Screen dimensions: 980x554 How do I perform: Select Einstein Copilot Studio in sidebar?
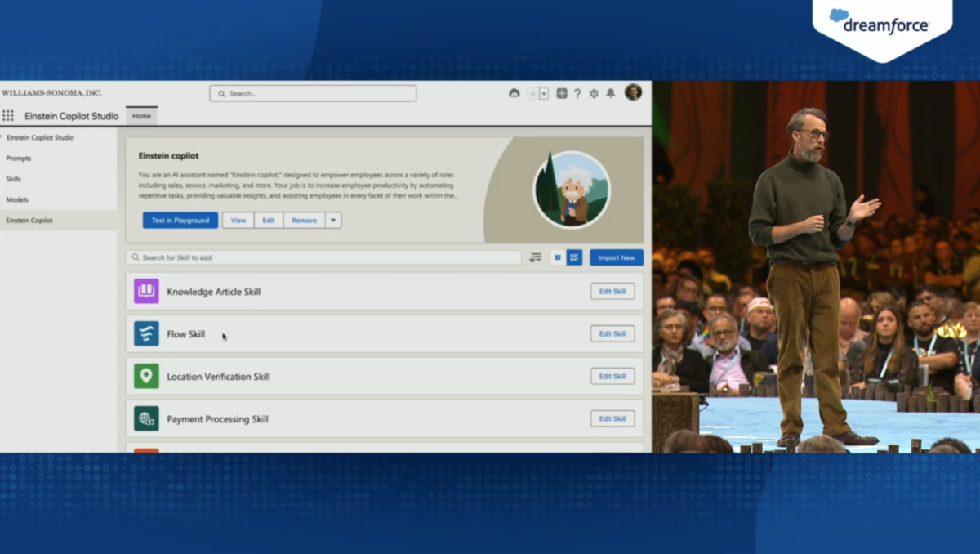[40, 137]
